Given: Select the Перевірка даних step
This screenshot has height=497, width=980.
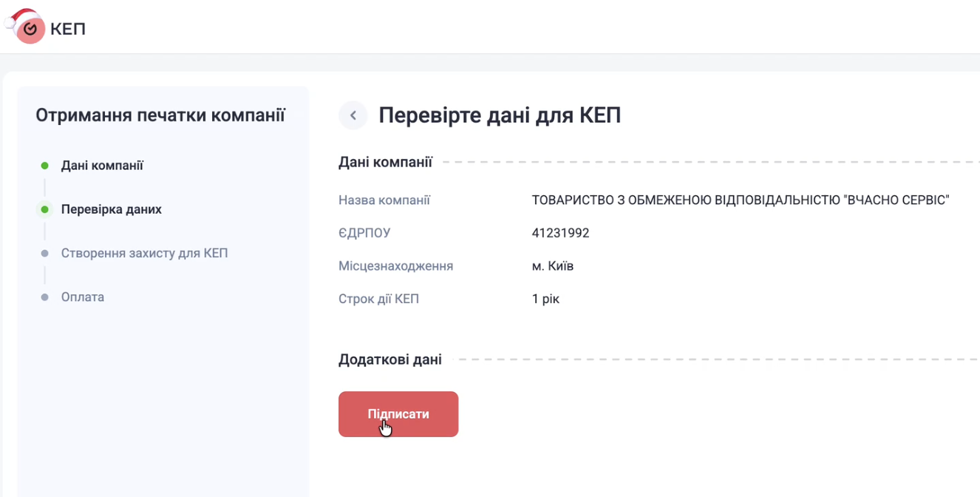Looking at the screenshot, I should (111, 209).
